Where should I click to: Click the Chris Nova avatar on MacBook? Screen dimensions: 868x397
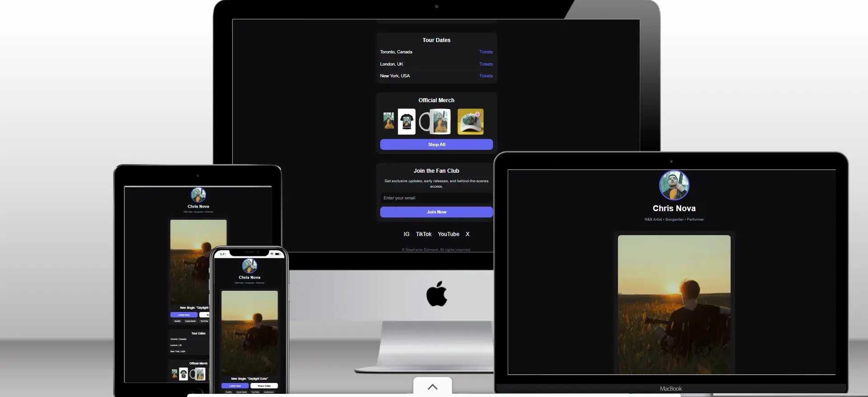click(674, 185)
